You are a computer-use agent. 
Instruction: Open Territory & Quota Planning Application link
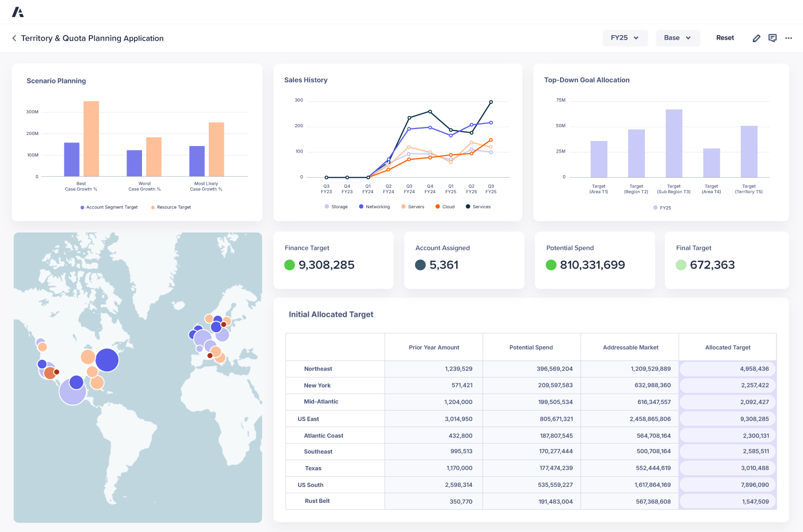click(93, 38)
